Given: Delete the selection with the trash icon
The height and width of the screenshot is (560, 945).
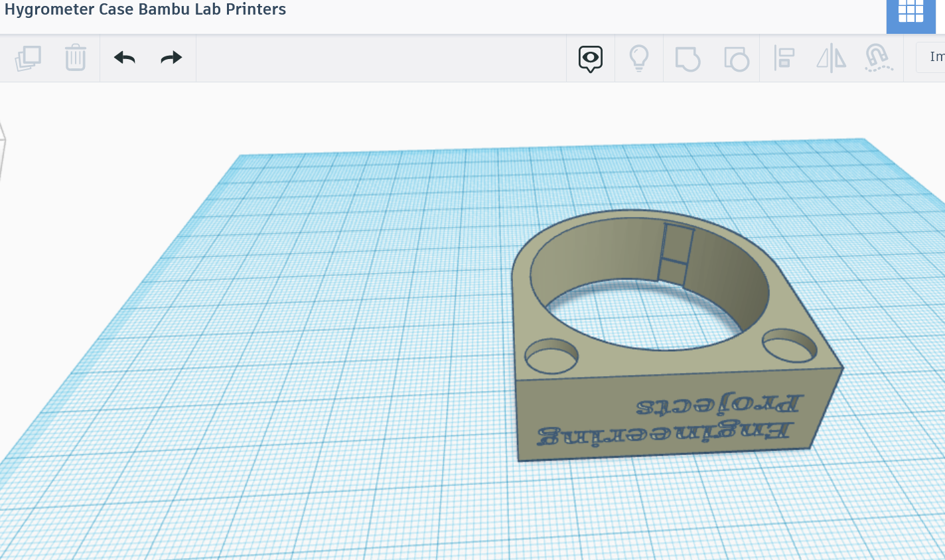Looking at the screenshot, I should (x=75, y=58).
